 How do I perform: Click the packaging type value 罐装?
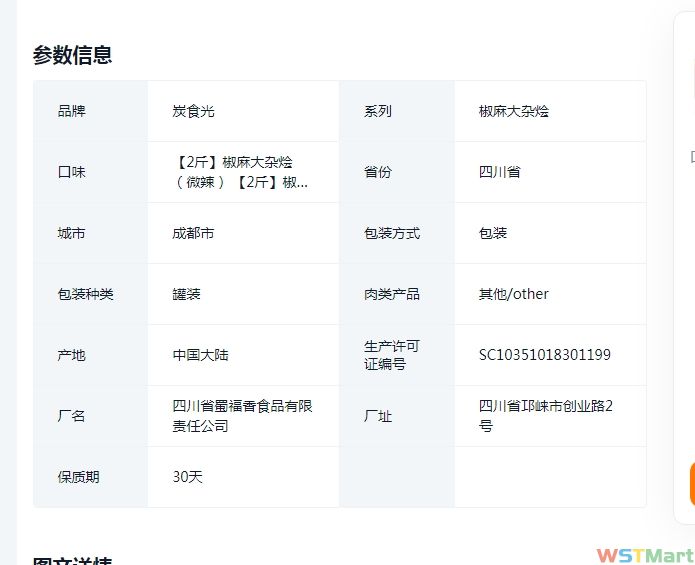pyautogui.click(x=186, y=294)
